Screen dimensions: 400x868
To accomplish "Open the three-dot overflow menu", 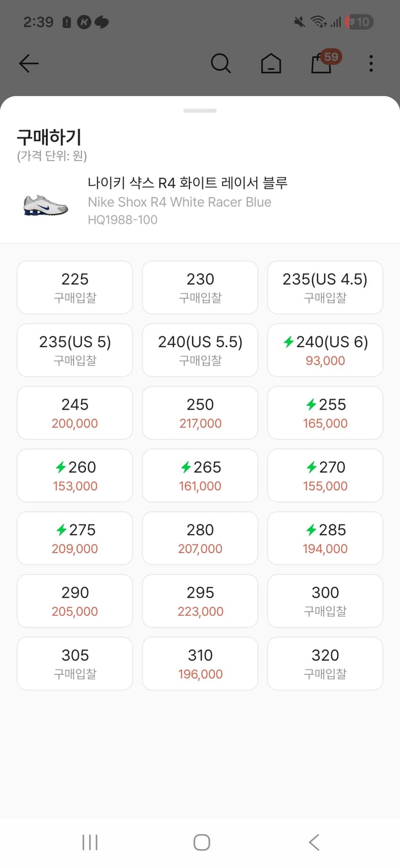I will click(x=371, y=64).
